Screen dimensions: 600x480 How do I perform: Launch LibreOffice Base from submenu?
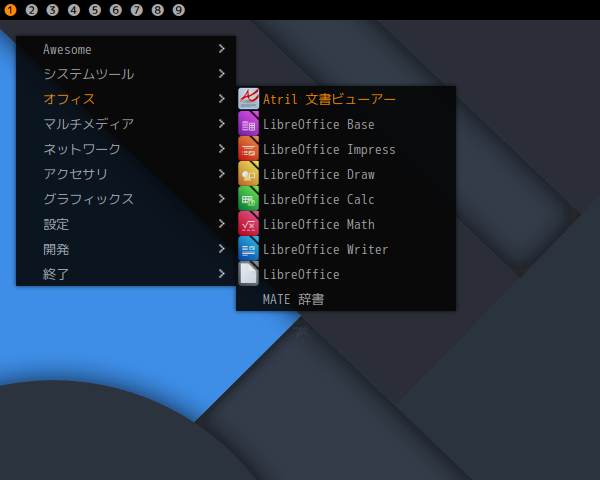[x=346, y=124]
